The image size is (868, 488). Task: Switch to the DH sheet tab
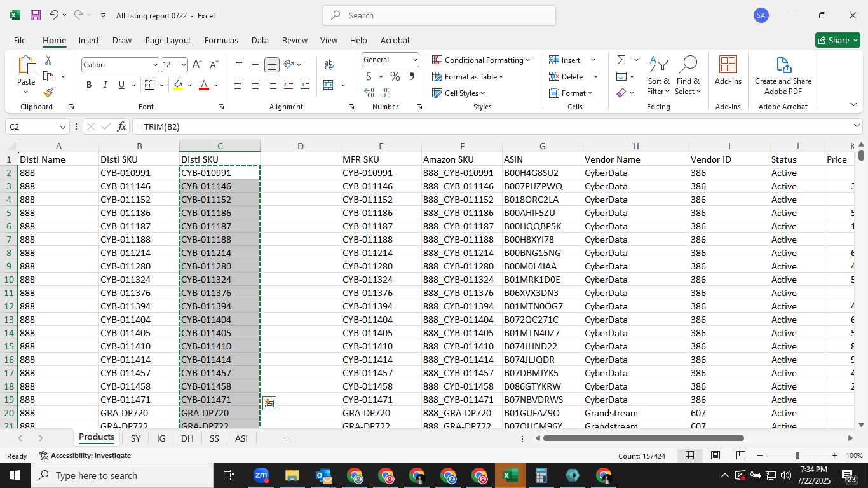coord(187,438)
